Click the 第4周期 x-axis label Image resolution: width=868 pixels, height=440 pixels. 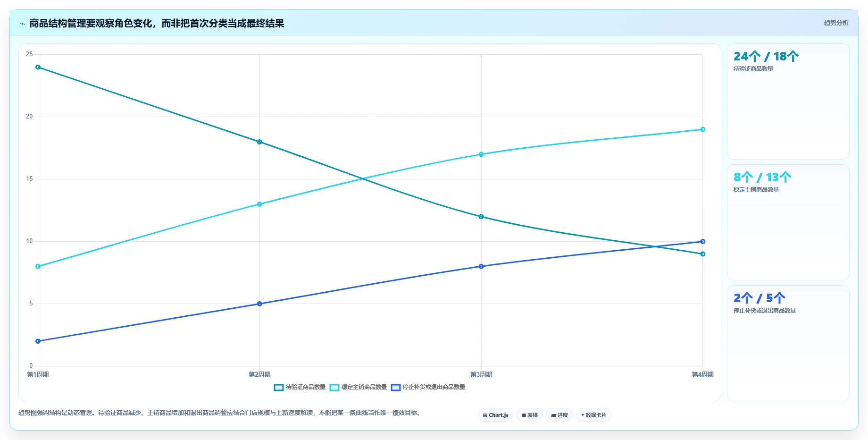(702, 375)
